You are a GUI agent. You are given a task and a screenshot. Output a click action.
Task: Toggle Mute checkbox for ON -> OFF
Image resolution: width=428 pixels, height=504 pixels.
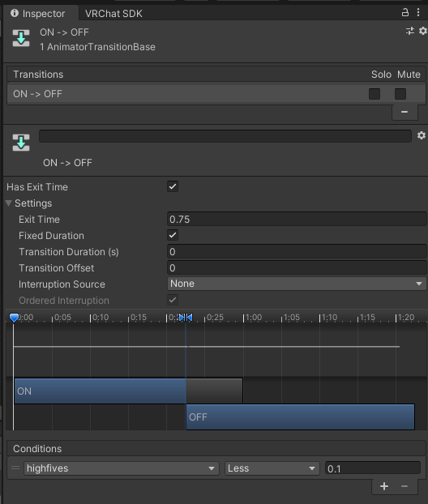coord(400,94)
